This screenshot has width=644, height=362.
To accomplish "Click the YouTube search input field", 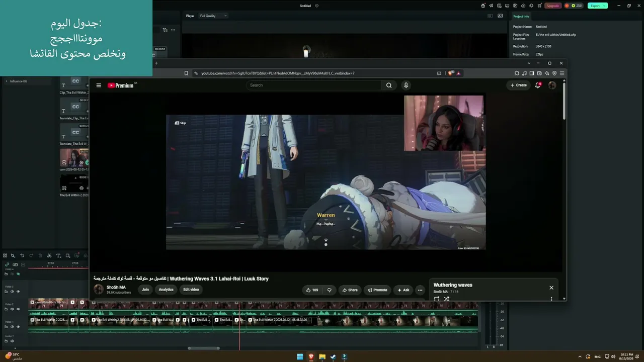I will 314,85.
